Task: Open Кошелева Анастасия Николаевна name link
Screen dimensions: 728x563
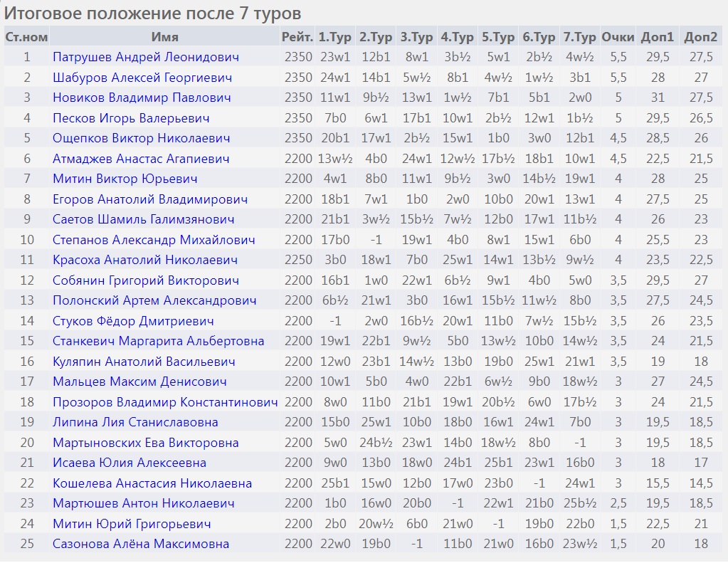Action: [x=152, y=483]
